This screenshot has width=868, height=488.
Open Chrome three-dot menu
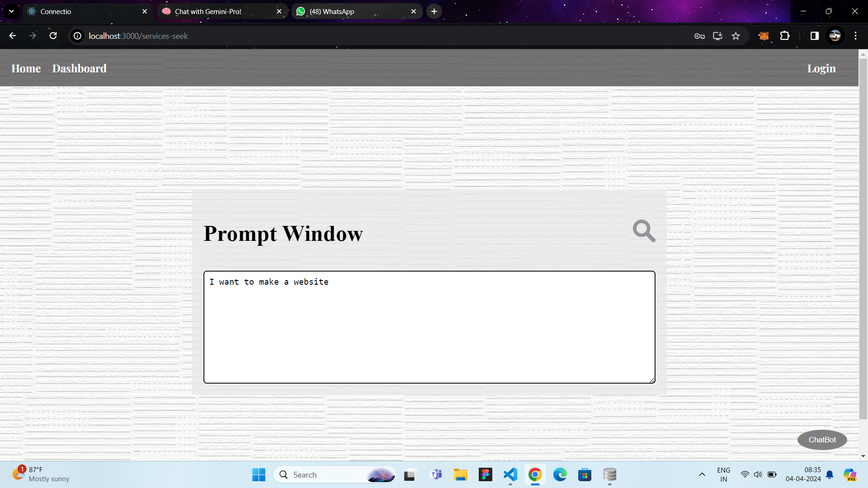click(855, 36)
